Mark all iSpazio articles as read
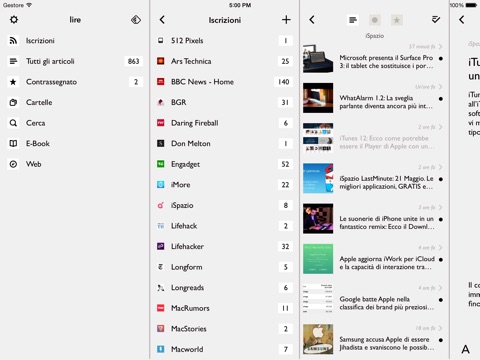This screenshot has height=360, width=480. [x=435, y=20]
